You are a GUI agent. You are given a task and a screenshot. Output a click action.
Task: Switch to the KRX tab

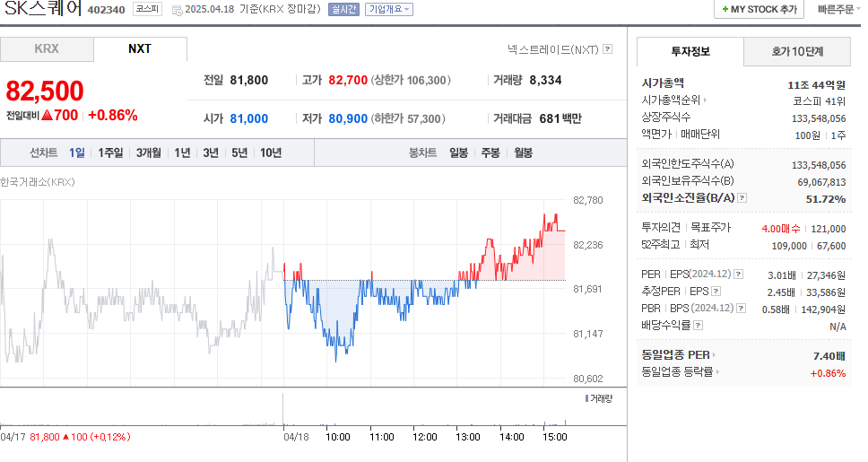(47, 48)
